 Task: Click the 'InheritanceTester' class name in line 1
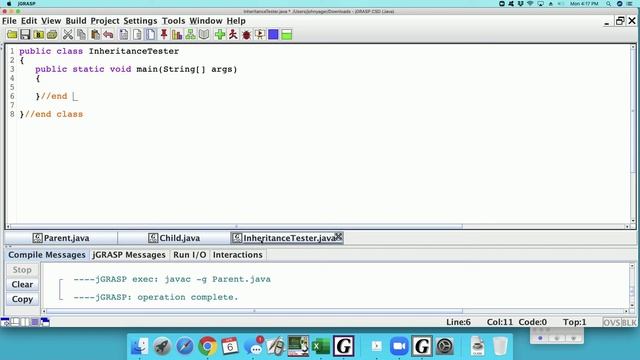click(134, 51)
